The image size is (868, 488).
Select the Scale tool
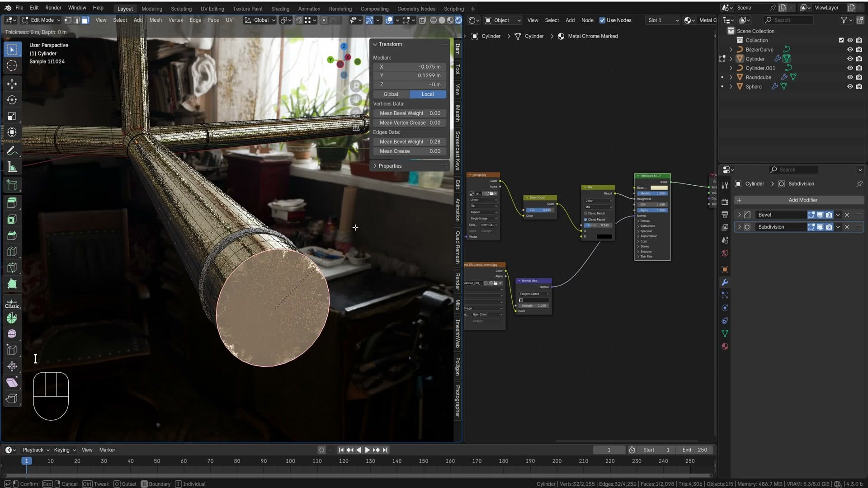click(x=12, y=116)
